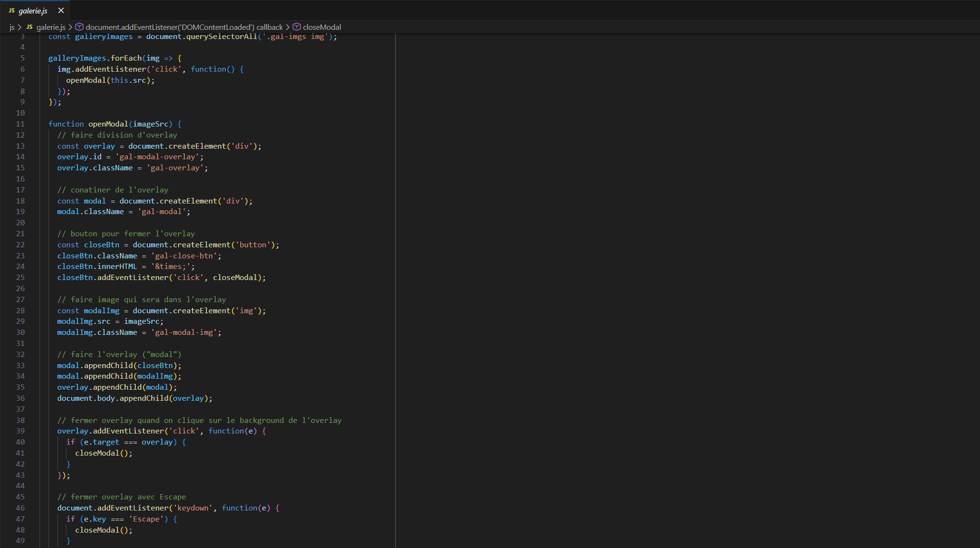The width and height of the screenshot is (980, 548).
Task: Select the galerie.js tab
Action: pyautogui.click(x=33, y=11)
